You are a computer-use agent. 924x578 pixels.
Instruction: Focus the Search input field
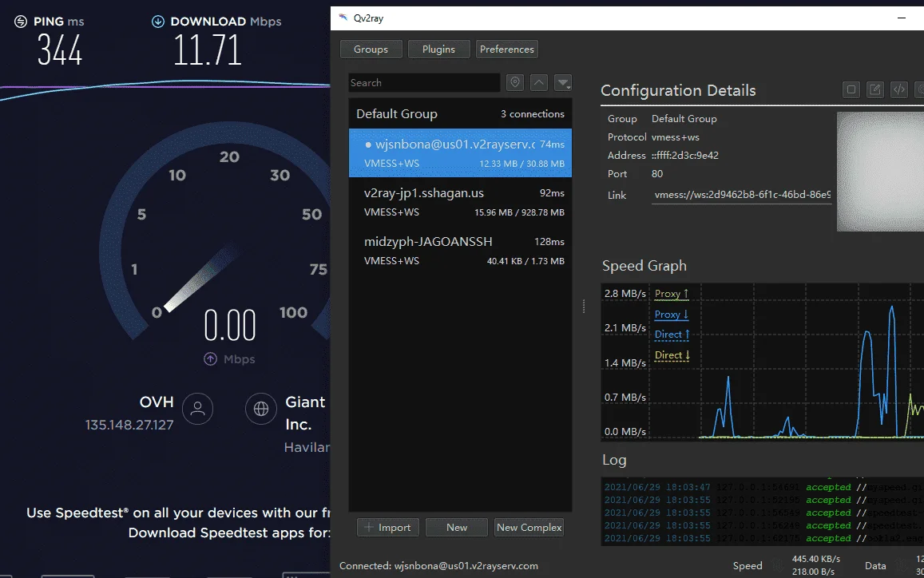pyautogui.click(x=424, y=82)
